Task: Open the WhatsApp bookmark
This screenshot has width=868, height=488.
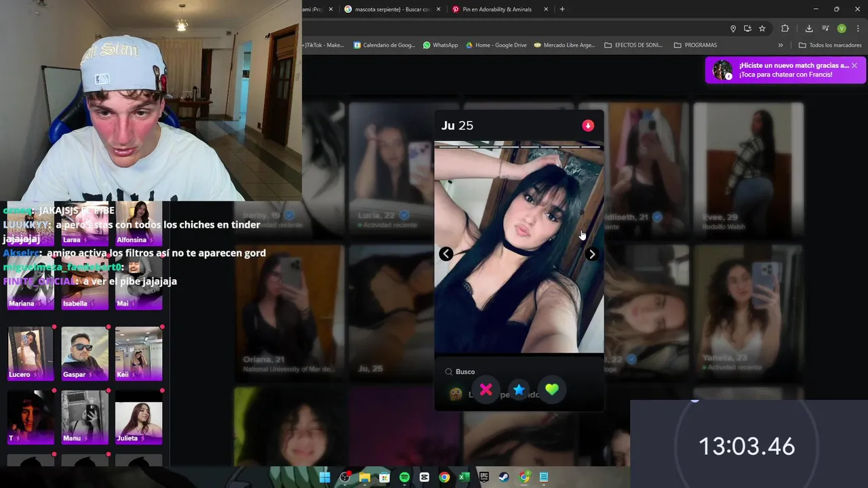Action: click(x=440, y=45)
